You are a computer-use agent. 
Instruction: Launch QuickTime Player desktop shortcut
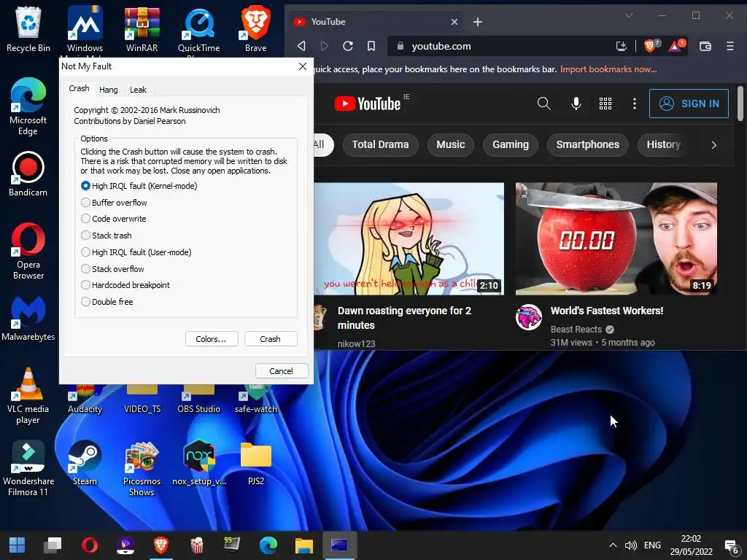198,31
